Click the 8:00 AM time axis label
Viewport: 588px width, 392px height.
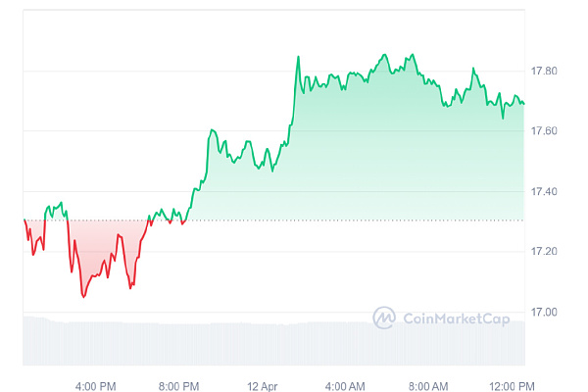[x=428, y=384]
